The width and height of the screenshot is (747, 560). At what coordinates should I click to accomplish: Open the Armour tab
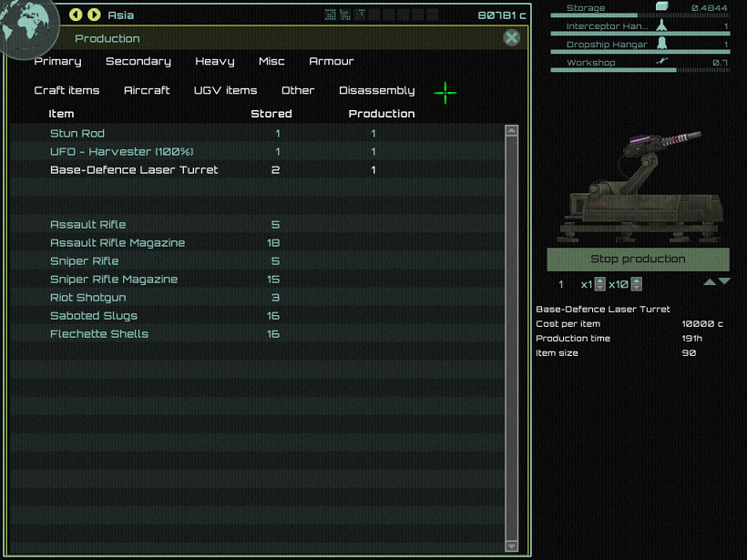332,61
